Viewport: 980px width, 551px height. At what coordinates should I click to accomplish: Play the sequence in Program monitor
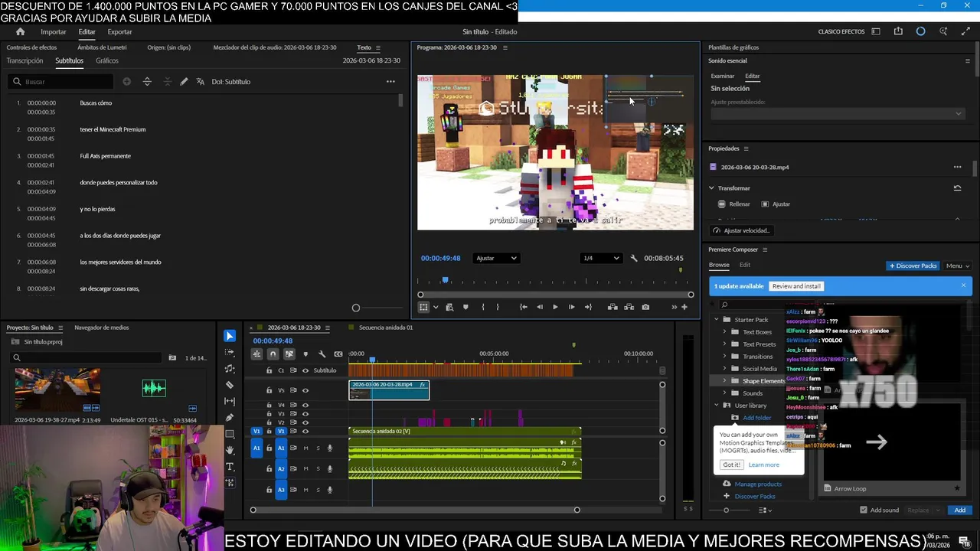click(x=555, y=307)
